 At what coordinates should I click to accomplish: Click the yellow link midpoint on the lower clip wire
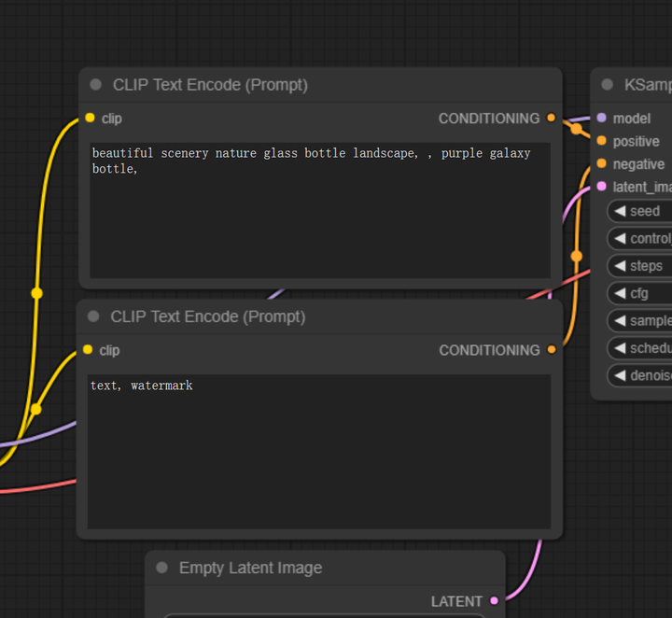point(36,409)
